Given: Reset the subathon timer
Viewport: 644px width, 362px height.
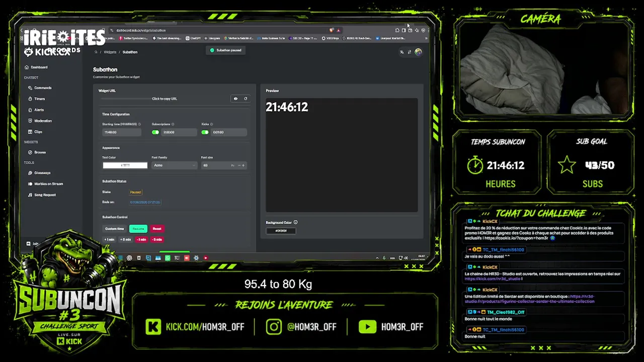Looking at the screenshot, I should tap(157, 229).
